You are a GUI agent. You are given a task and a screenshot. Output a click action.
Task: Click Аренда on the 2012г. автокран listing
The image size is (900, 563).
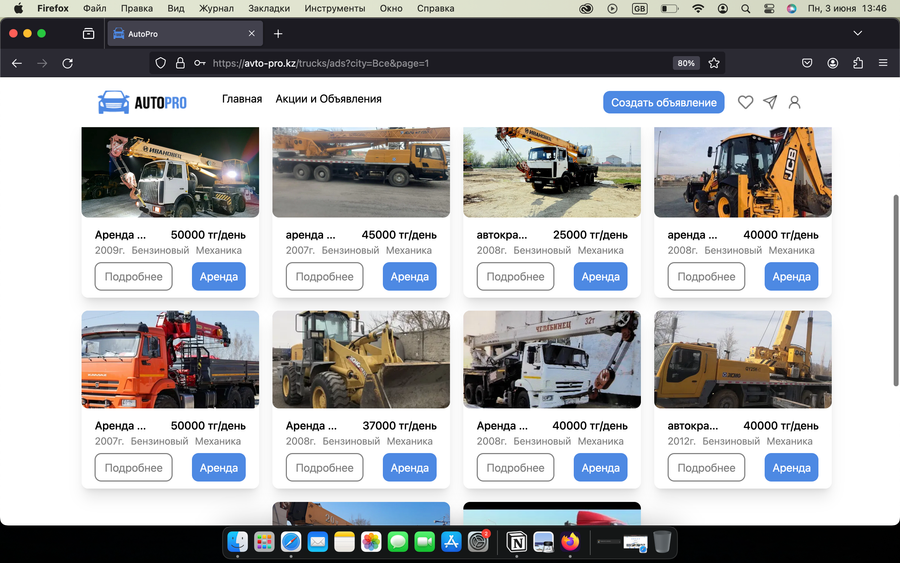point(791,468)
